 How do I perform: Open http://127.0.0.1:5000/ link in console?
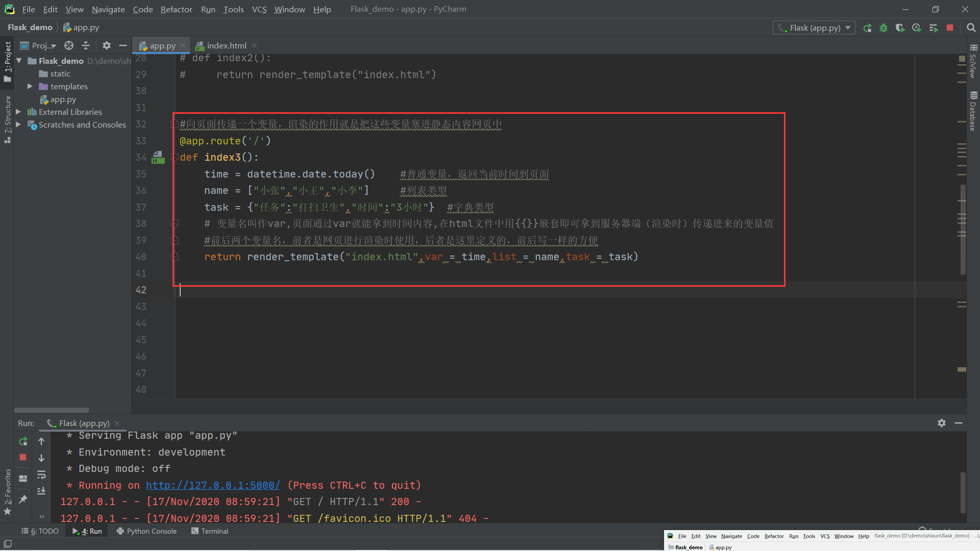(x=213, y=485)
